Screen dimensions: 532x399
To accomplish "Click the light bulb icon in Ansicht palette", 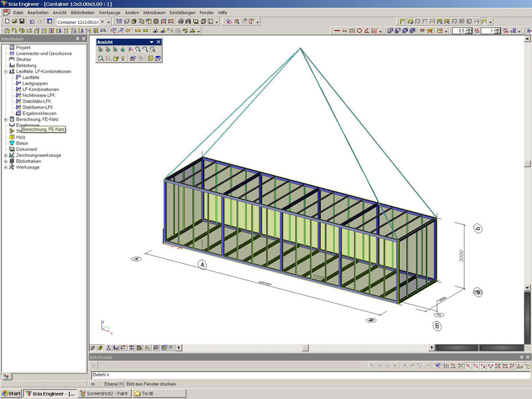I will coord(122,58).
